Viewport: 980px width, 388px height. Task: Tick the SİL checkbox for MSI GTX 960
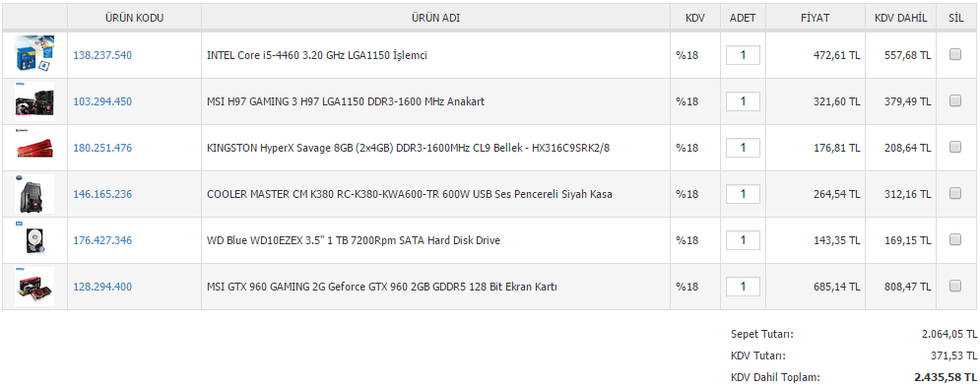coord(955,286)
